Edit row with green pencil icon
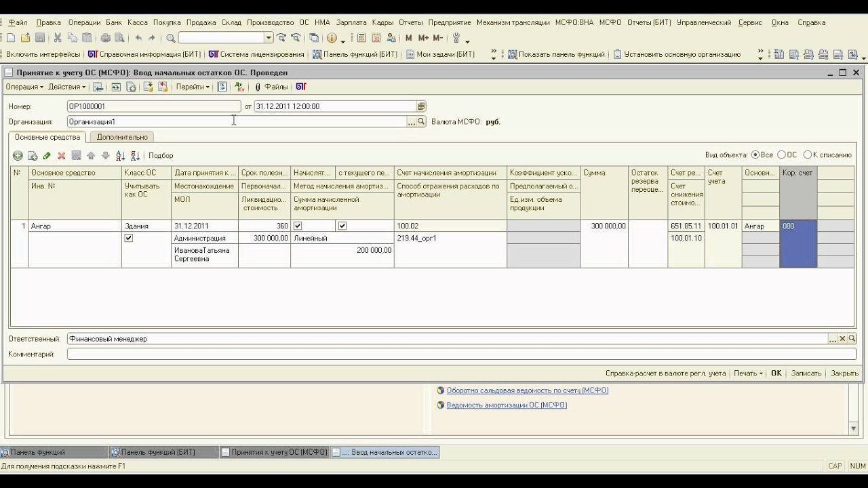The width and height of the screenshot is (868, 488). 47,156
